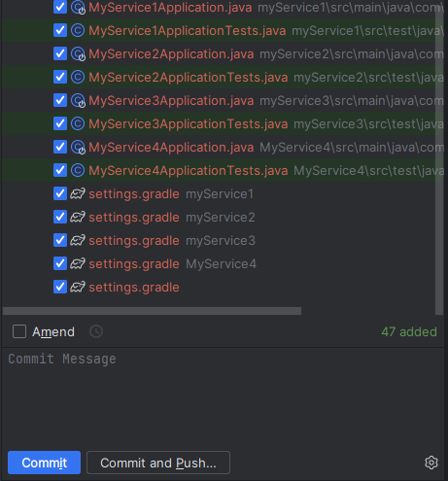The height and width of the screenshot is (481, 448).
Task: Click Commit and Push button
Action: [x=158, y=463]
